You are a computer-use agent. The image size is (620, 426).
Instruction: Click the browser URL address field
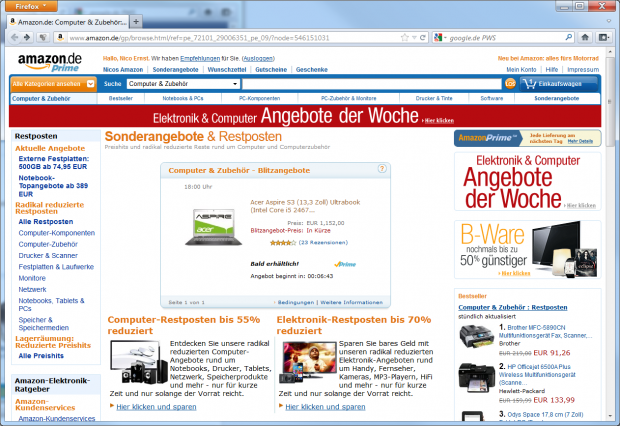[233, 38]
